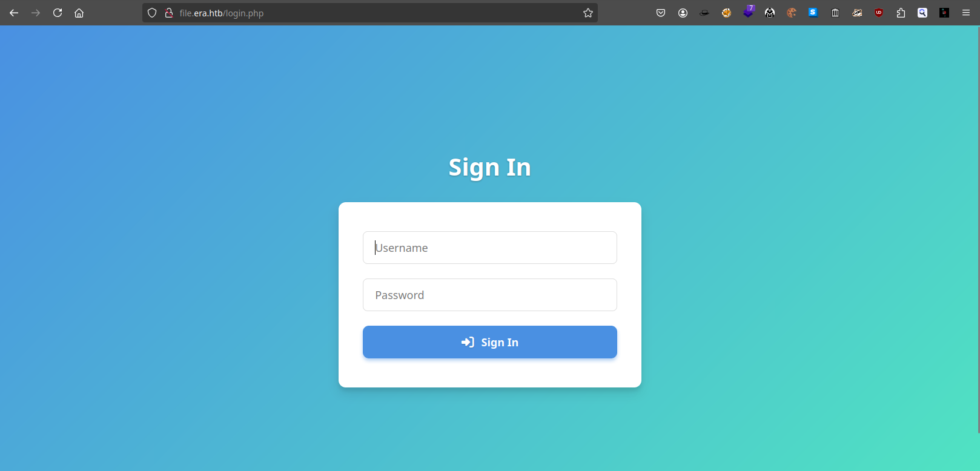
Task: Open the magnifier search extension icon
Action: tap(922, 13)
